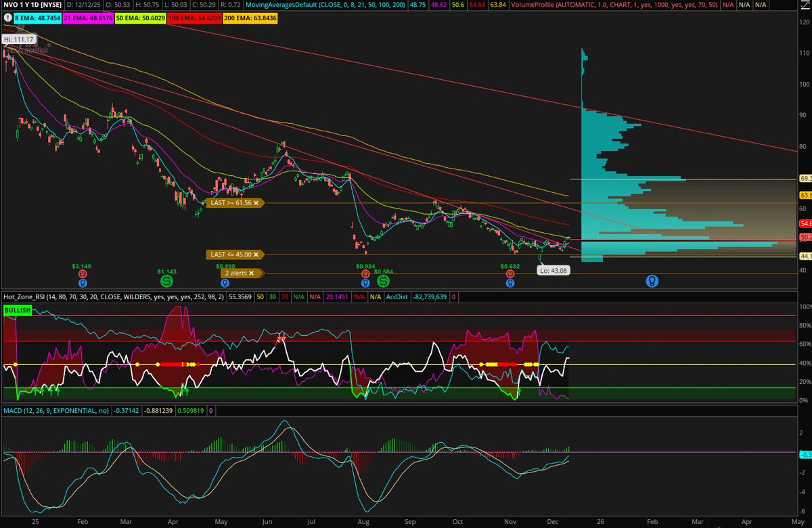
Task: Open the lightbulb icon beneath the $0.692 earnings marker
Action: (510, 282)
